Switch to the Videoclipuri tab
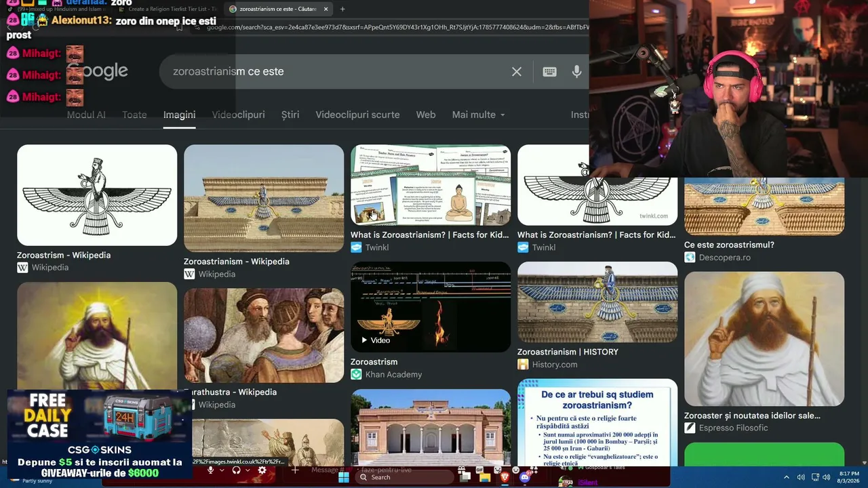 [x=239, y=115]
